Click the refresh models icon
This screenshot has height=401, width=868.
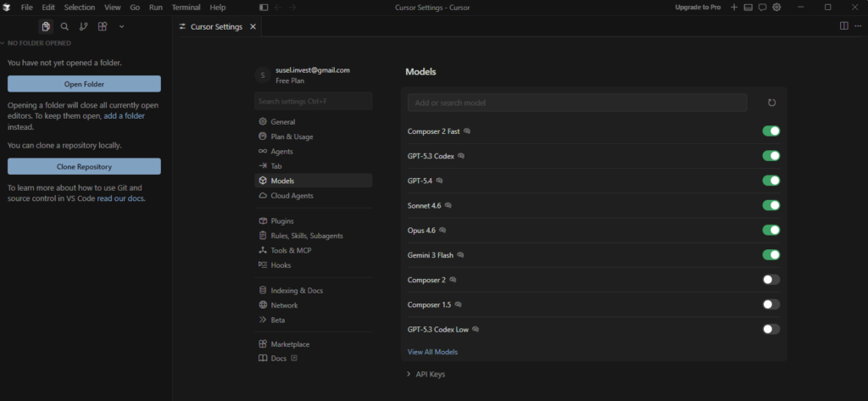click(x=771, y=103)
